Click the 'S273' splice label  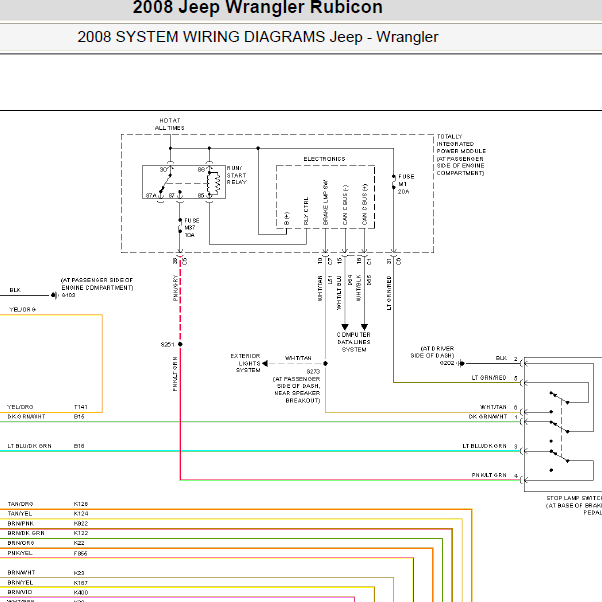(313, 371)
